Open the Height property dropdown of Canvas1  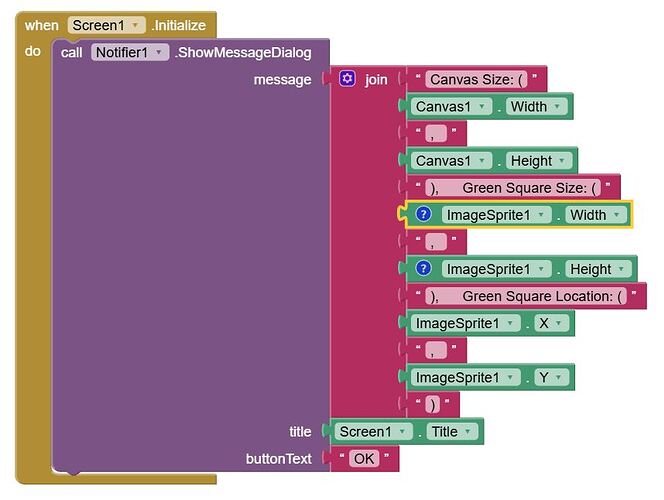[x=539, y=161]
